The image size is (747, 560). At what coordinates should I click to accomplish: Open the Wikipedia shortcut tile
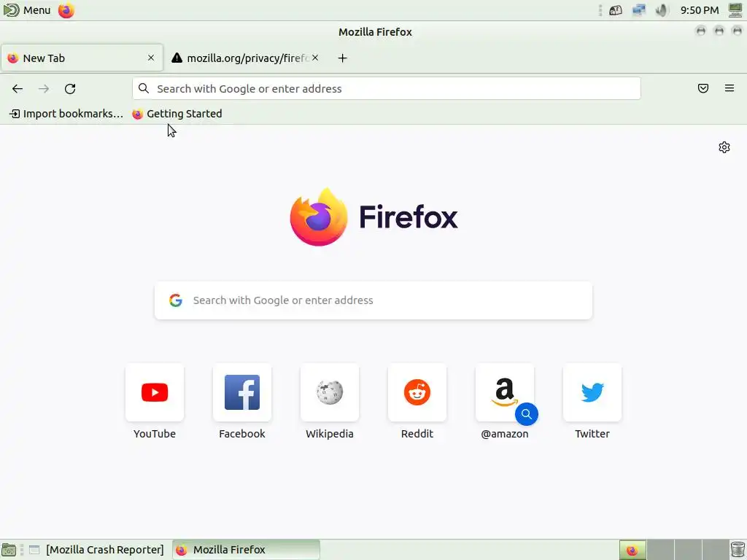click(x=330, y=402)
